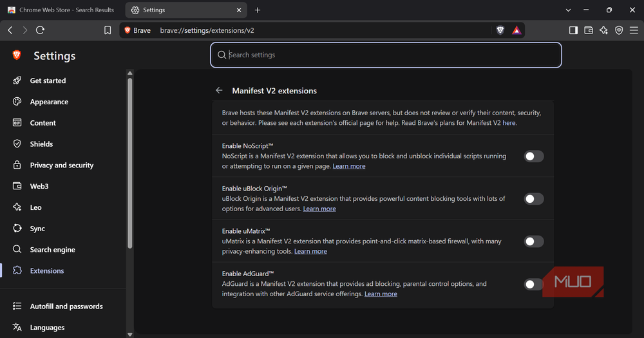
Task: Open Autofill and passwords section
Action: click(x=66, y=306)
